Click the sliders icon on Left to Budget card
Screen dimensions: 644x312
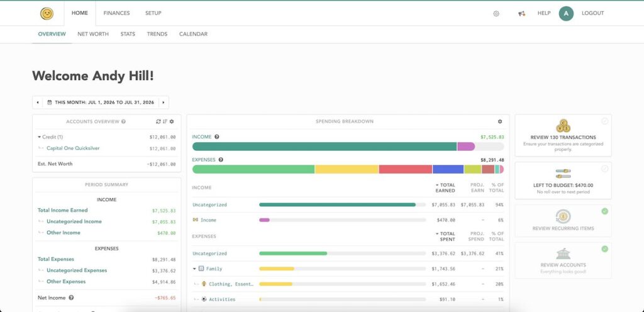tap(563, 174)
